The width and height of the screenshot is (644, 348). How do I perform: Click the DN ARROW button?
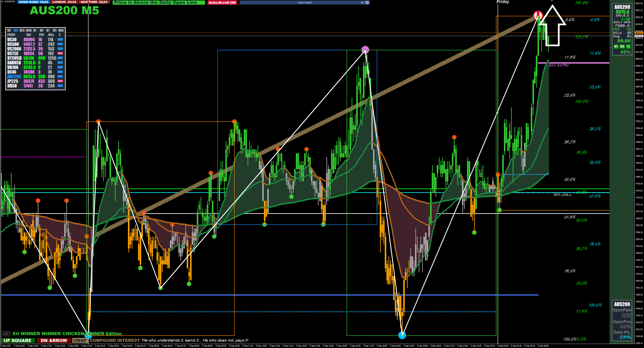(x=54, y=340)
